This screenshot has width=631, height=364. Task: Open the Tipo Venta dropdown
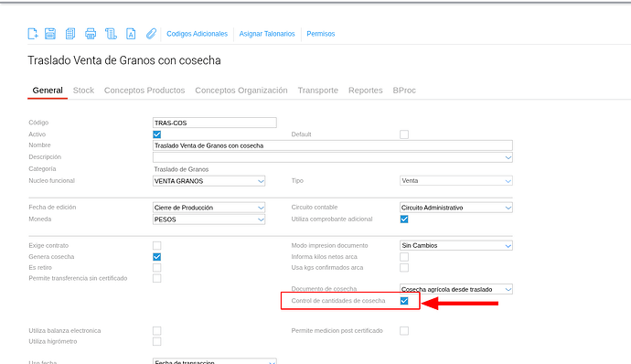[x=456, y=181]
